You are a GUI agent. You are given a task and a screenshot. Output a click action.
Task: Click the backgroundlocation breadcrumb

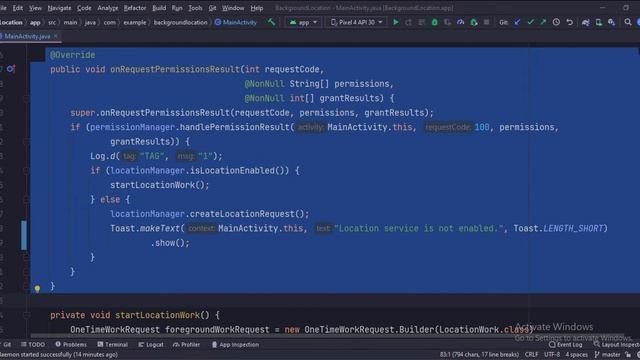(180, 22)
